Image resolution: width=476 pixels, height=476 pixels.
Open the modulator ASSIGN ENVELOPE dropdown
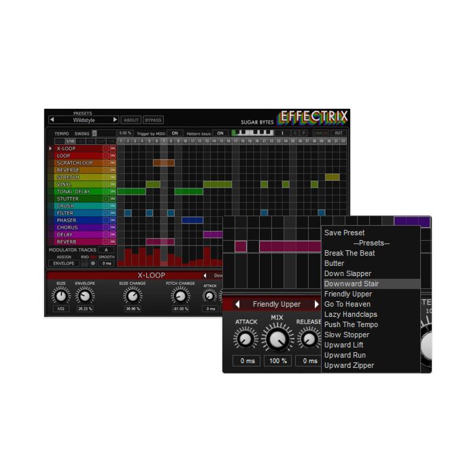[x=64, y=263]
